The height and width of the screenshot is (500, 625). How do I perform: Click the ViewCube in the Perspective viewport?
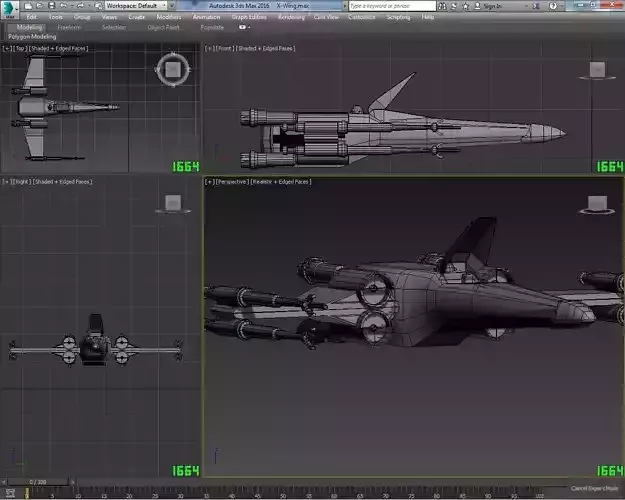tap(597, 204)
